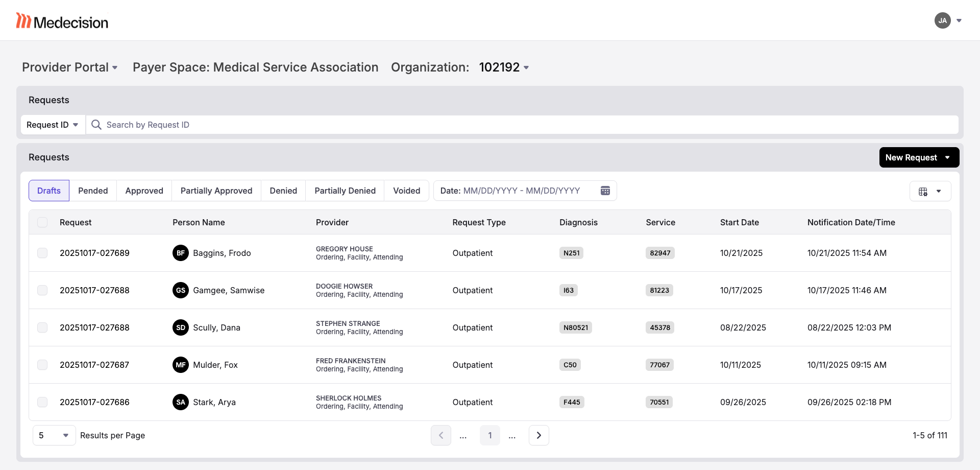Click the grid view icon near New Request
The image size is (980, 470).
pos(924,192)
